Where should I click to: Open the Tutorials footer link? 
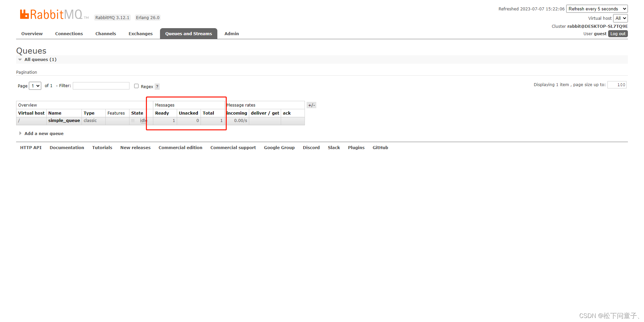pyautogui.click(x=102, y=148)
